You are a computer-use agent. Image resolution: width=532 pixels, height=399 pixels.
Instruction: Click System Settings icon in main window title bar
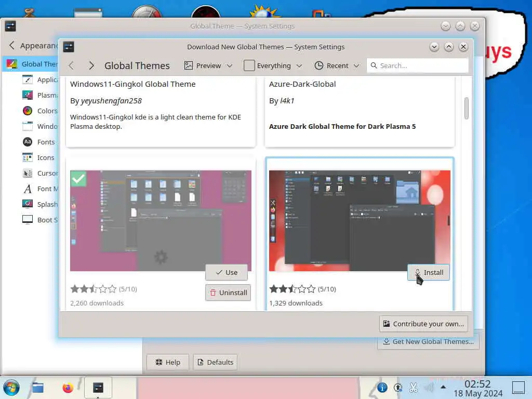tap(10, 26)
